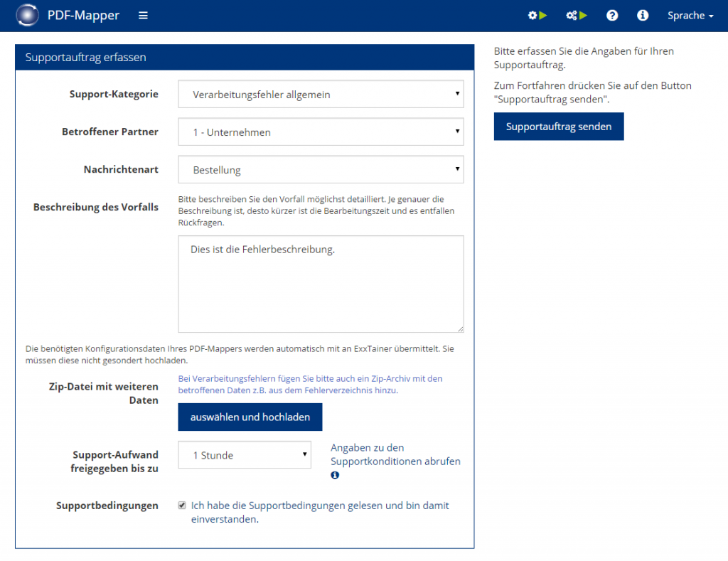
Task: Open the hamburger navigation menu
Action: click(x=143, y=16)
